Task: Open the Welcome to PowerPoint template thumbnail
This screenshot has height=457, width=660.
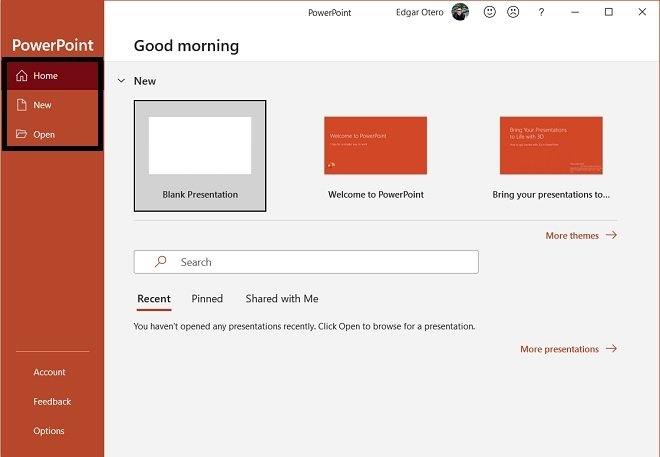Action: tap(375, 145)
